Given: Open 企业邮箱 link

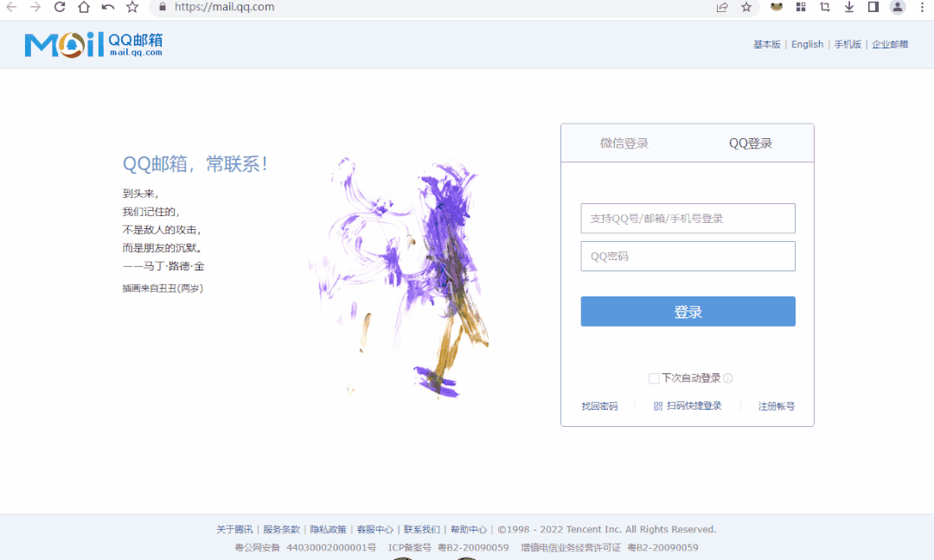Looking at the screenshot, I should 890,44.
